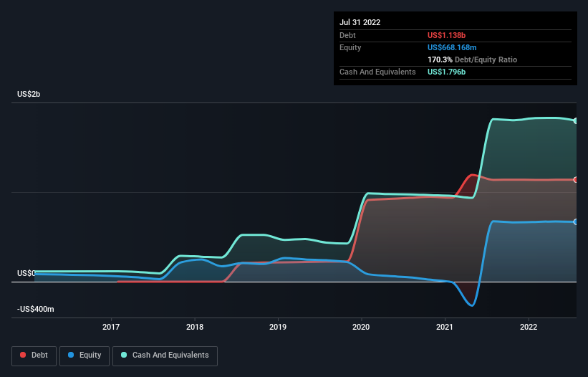
Task: Select the teal Cash endpoint marker
Action: click(x=575, y=121)
